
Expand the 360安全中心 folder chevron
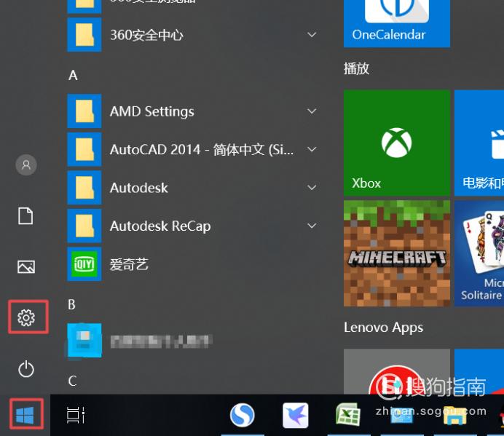[312, 35]
